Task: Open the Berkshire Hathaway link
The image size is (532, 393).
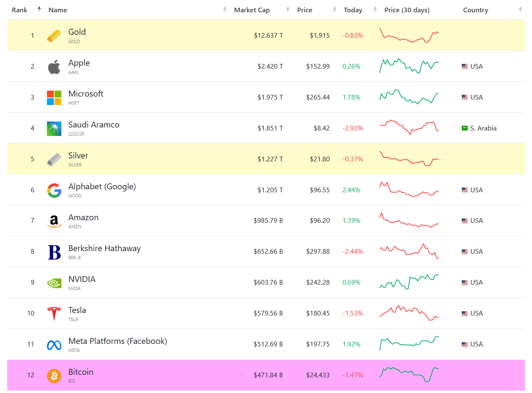Action: pyautogui.click(x=105, y=249)
